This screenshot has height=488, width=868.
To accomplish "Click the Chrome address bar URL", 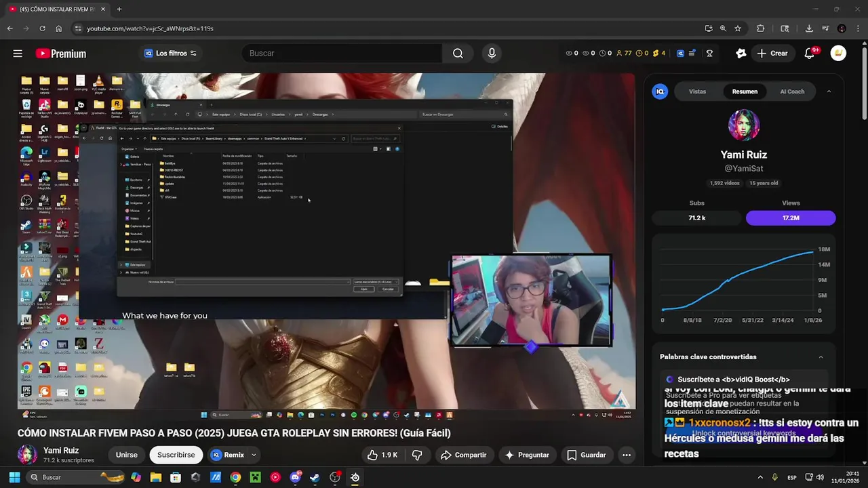I will pyautogui.click(x=150, y=28).
